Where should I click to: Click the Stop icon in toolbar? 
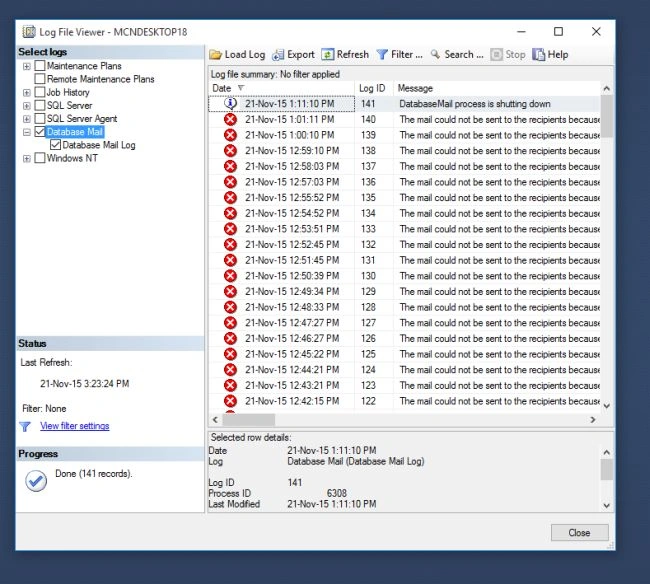pyautogui.click(x=496, y=55)
